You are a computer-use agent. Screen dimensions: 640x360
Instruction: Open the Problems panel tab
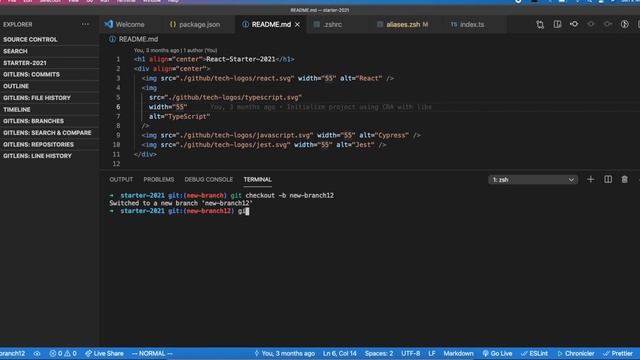[x=159, y=180]
